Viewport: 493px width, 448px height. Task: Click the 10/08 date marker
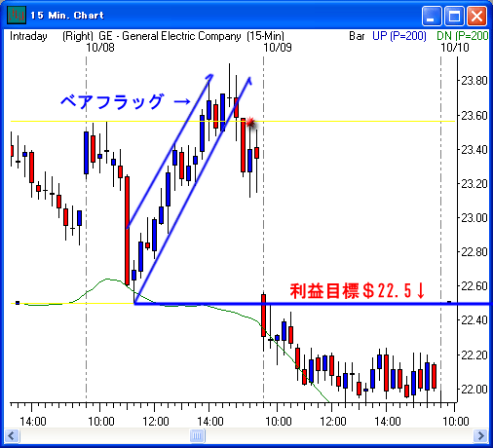[100, 48]
